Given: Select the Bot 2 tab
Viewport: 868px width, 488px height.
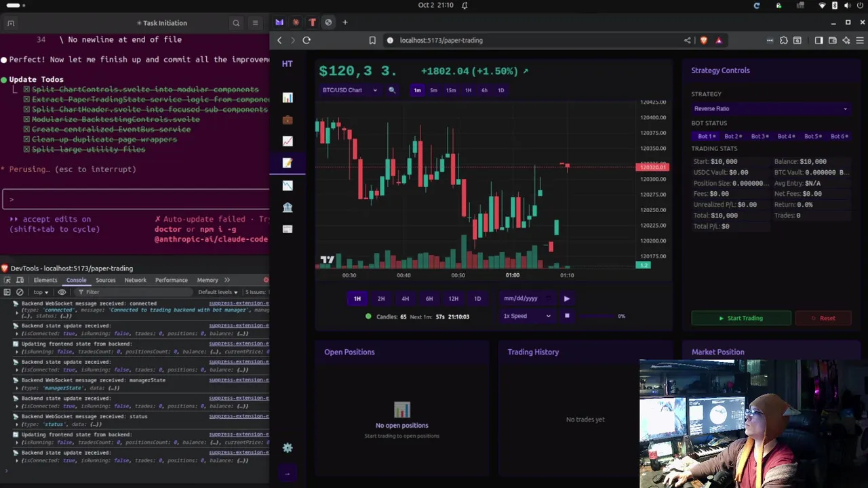Looking at the screenshot, I should pos(733,136).
